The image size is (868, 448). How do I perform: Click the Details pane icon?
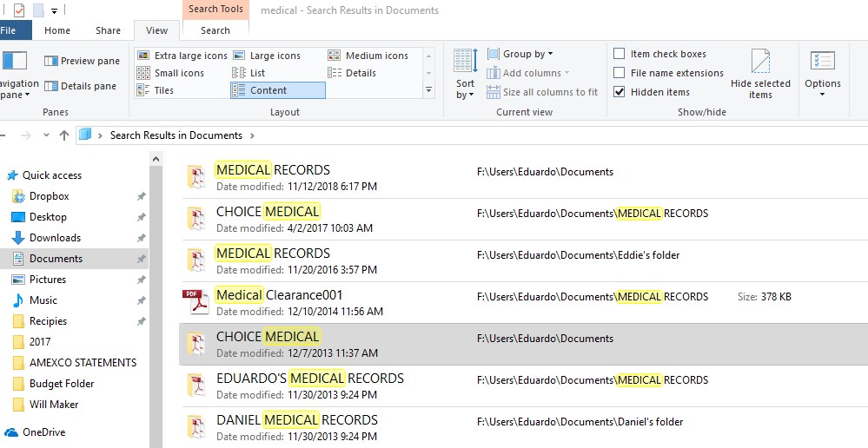(51, 86)
